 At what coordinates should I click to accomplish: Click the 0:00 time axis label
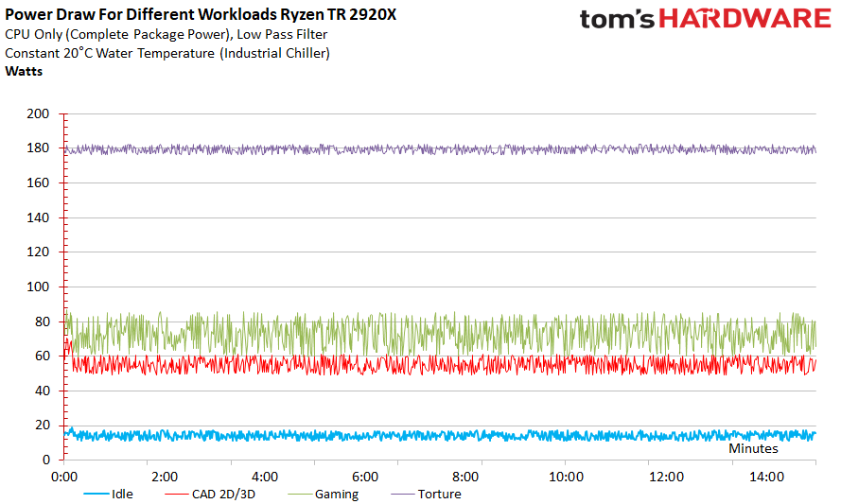pyautogui.click(x=63, y=477)
